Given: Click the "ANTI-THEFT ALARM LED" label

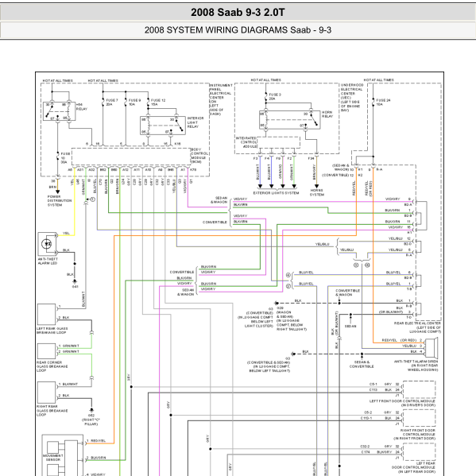Looking at the screenshot, I should (48, 261).
